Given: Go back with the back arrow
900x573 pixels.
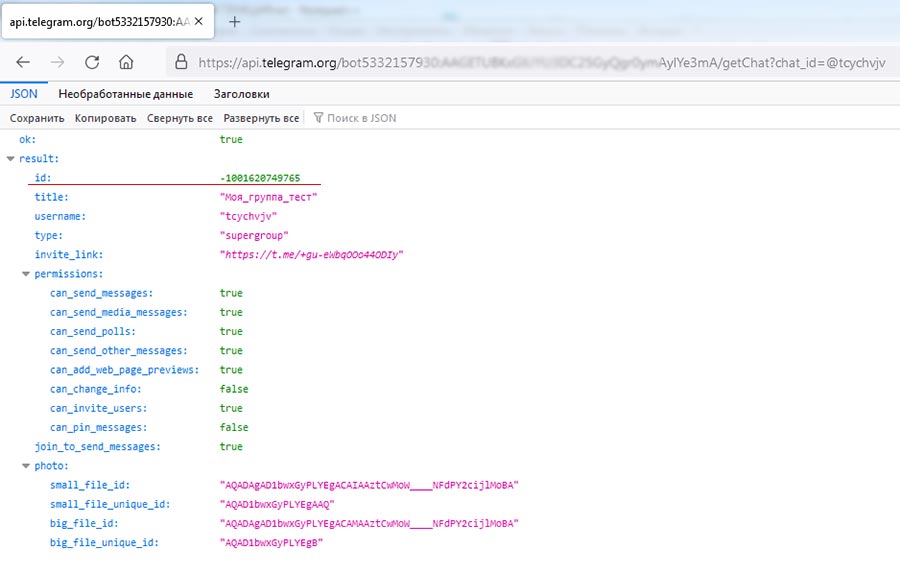Looking at the screenshot, I should tap(23, 62).
